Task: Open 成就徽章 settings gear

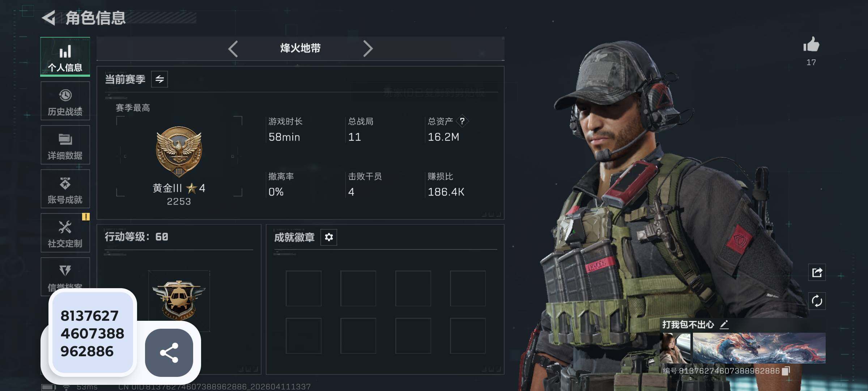Action: tap(329, 237)
